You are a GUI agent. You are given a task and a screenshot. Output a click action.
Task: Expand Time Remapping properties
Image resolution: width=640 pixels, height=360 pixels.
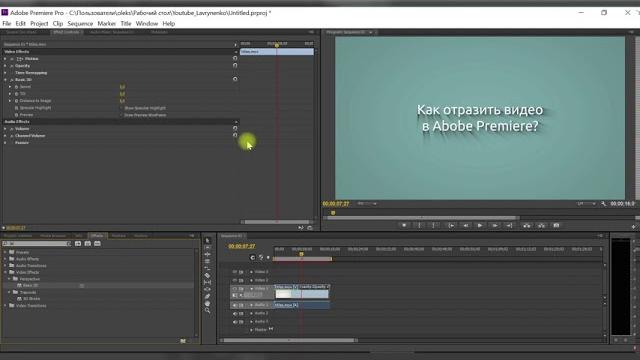[5, 73]
